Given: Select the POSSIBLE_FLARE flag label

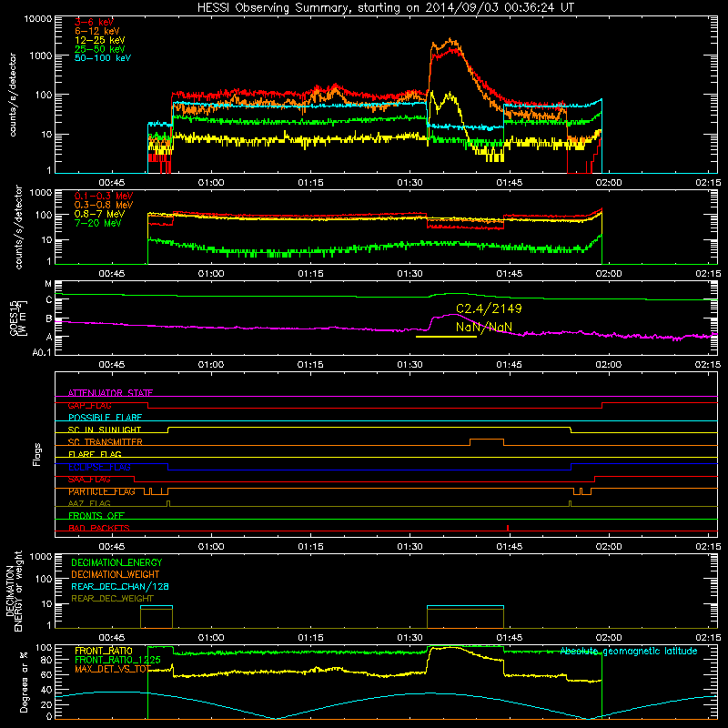Looking at the screenshot, I should coord(105,418).
